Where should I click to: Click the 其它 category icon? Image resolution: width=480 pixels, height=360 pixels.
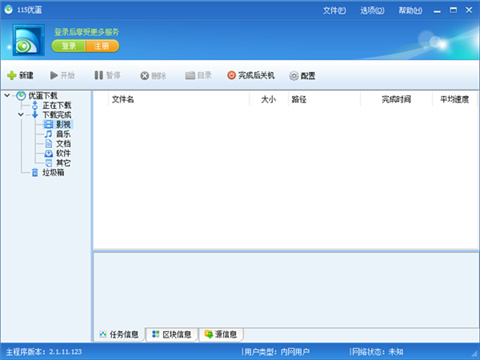(49, 163)
